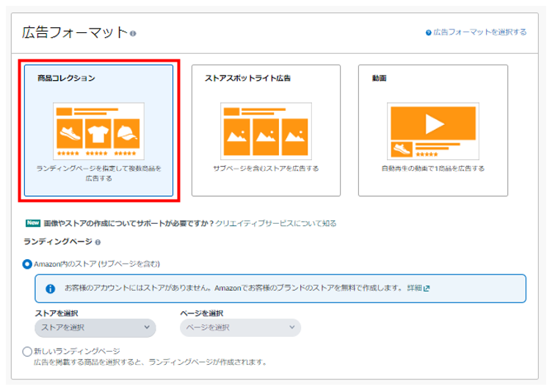Select the 商品コレクション ad format card

(x=98, y=130)
